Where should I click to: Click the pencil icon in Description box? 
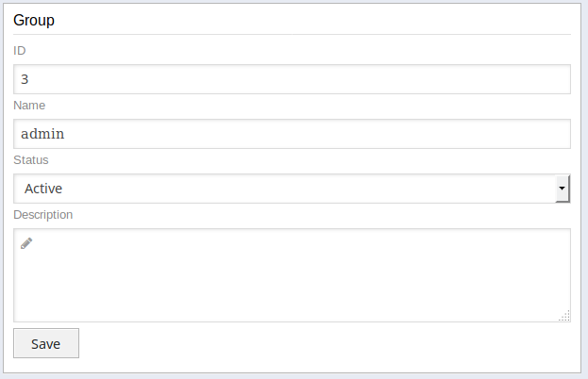coord(26,243)
